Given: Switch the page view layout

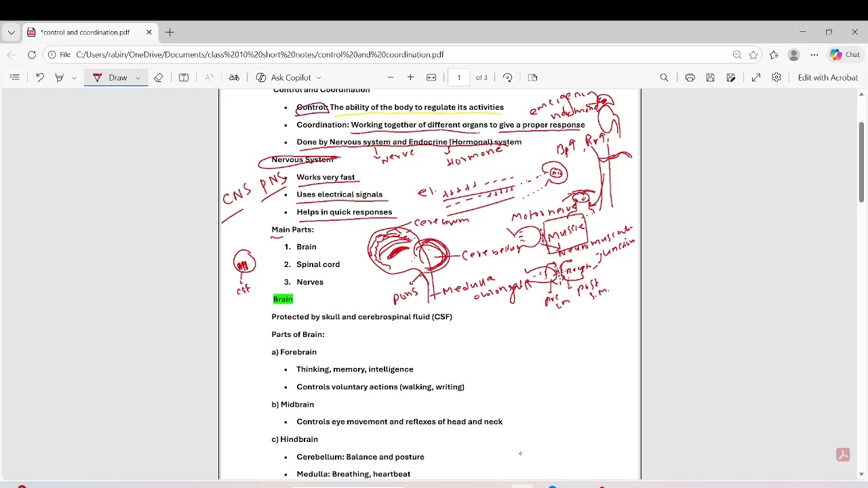Looking at the screenshot, I should coord(532,78).
